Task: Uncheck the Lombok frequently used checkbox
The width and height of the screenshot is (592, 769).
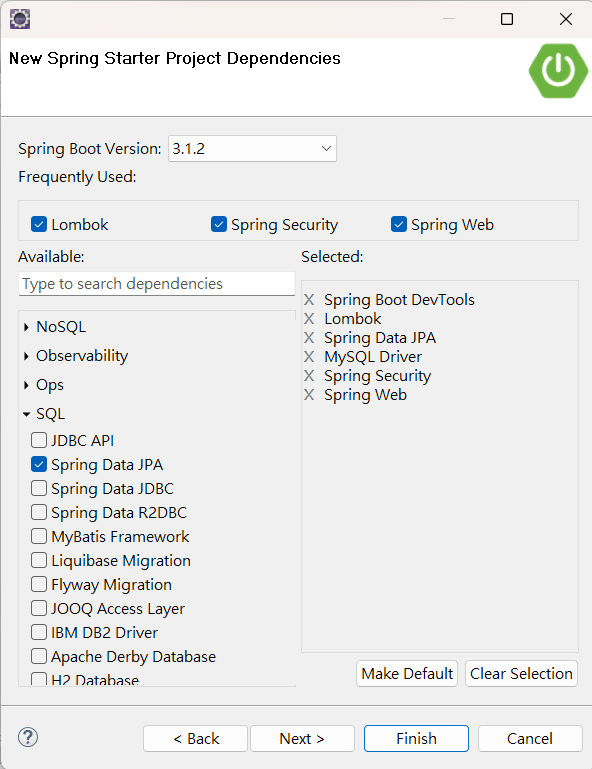Action: 39,224
